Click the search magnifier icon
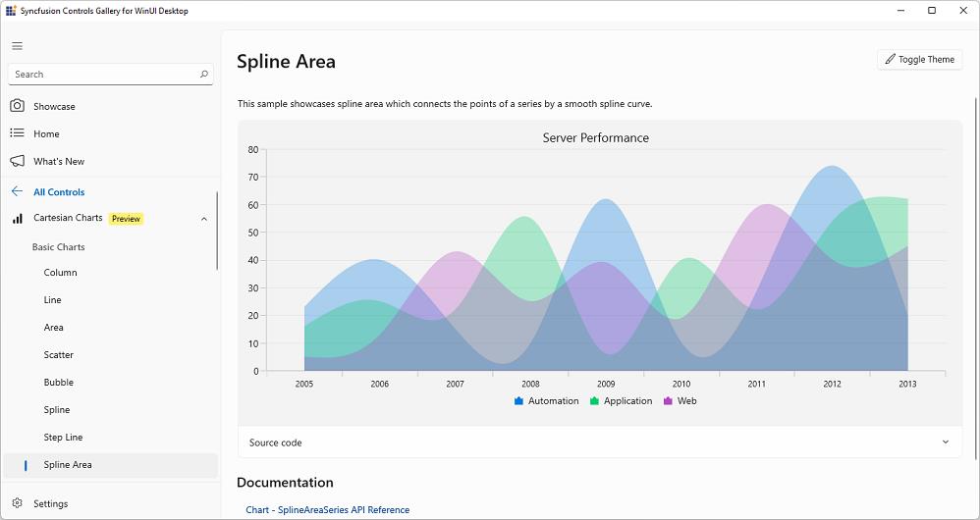Viewport: 980px width, 520px height. (204, 75)
